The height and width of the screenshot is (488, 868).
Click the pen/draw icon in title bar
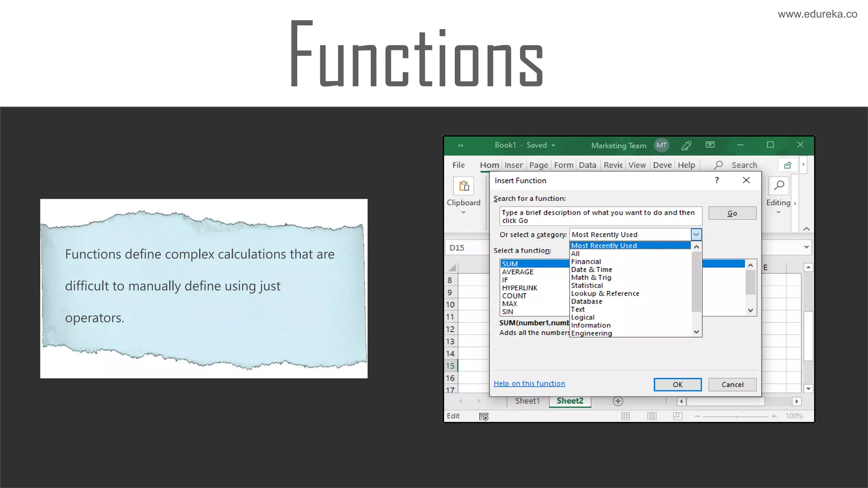(x=687, y=145)
